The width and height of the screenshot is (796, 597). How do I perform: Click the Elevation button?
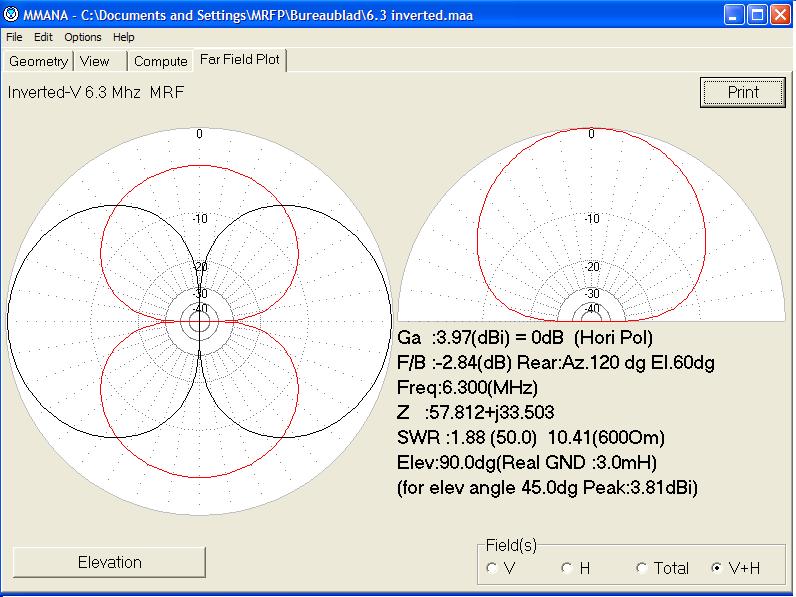click(109, 562)
